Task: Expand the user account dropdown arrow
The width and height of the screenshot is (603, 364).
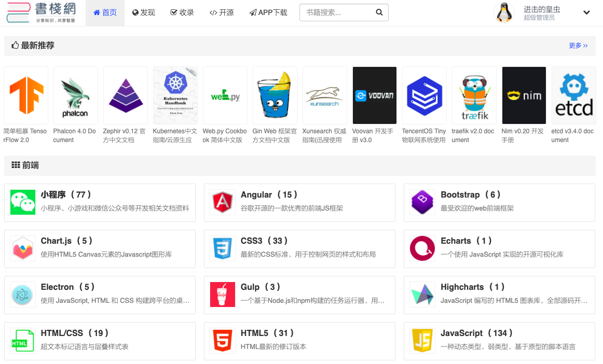Action: [x=586, y=12]
